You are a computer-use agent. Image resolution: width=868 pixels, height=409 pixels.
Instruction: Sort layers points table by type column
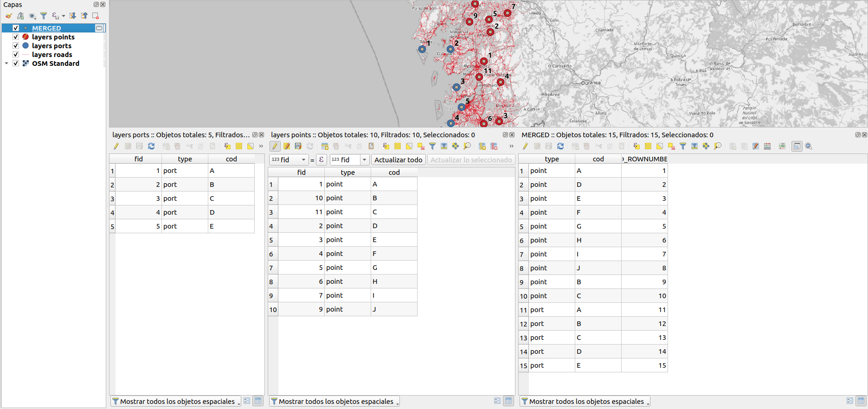click(347, 173)
